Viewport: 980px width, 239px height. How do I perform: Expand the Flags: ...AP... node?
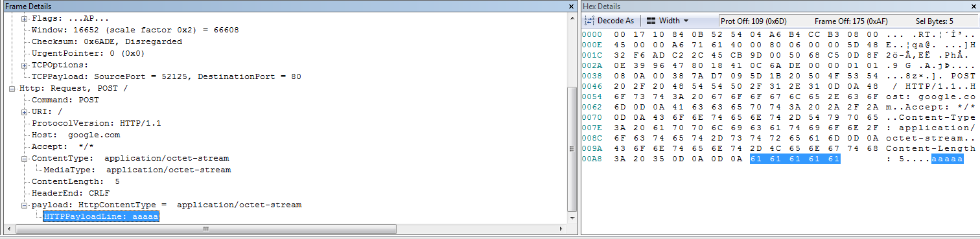click(25, 18)
